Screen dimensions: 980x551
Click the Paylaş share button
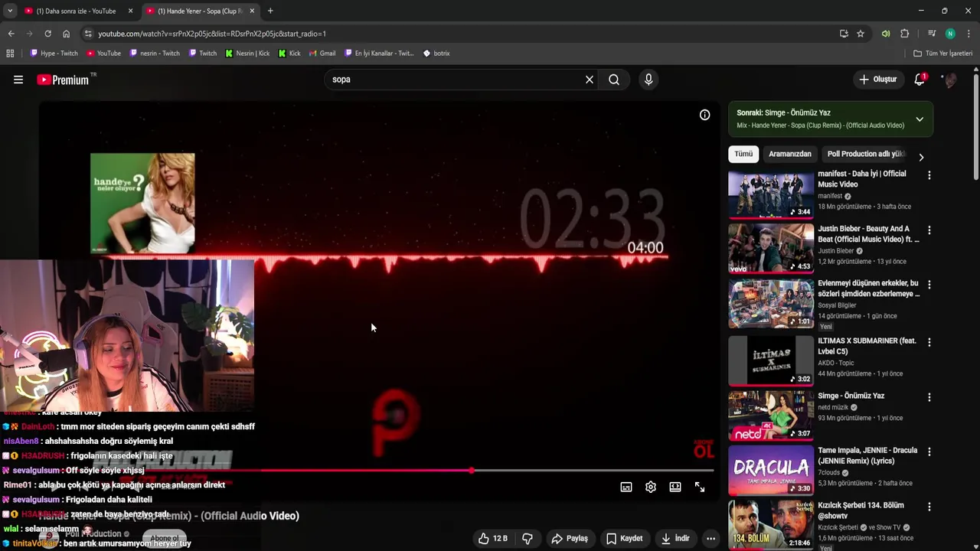(570, 539)
